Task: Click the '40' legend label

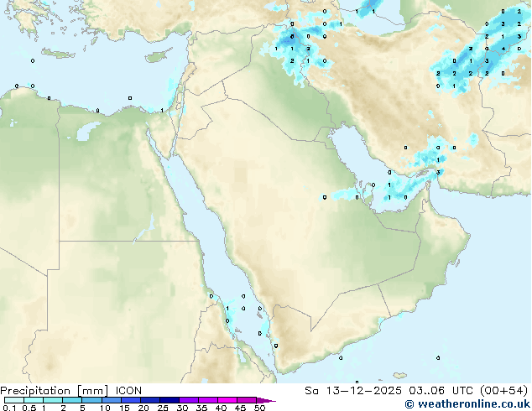Action: (x=221, y=408)
